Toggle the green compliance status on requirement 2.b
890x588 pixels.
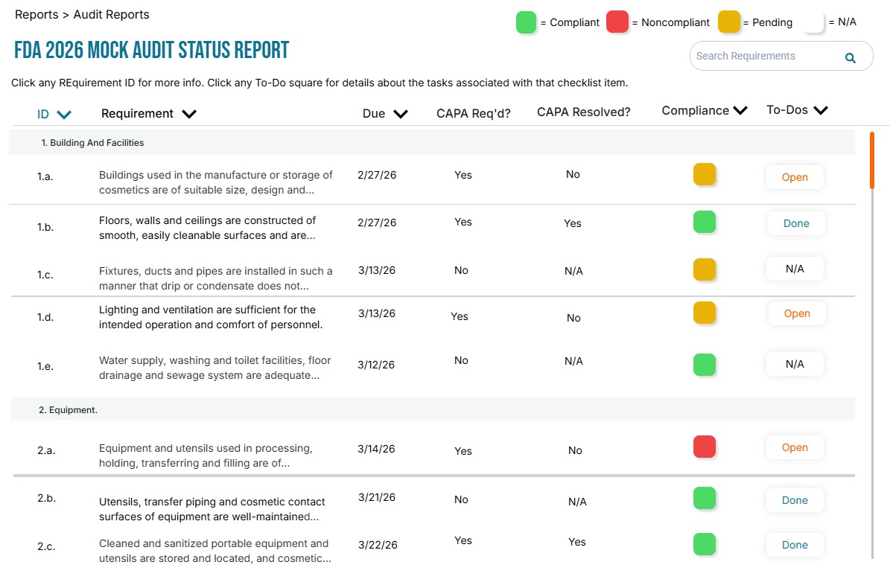click(705, 498)
